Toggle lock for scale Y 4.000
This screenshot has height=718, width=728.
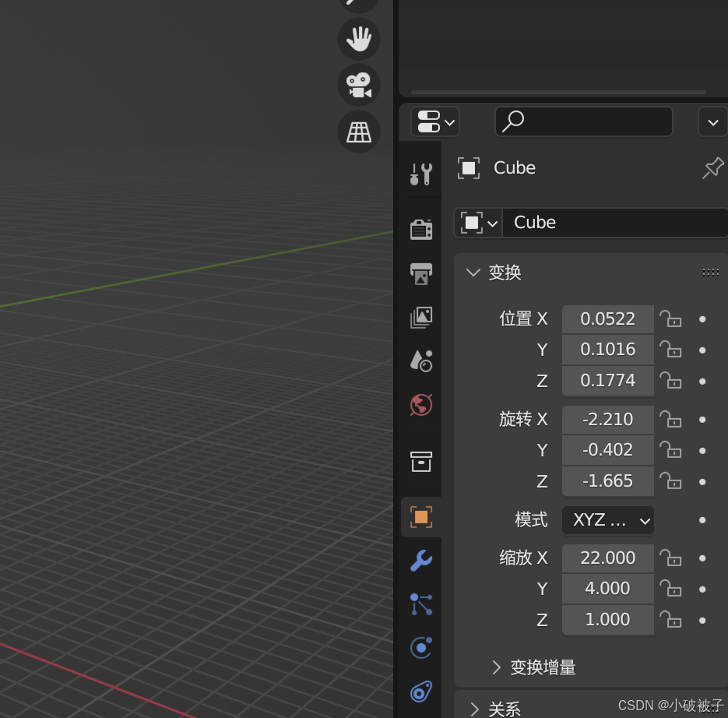click(671, 589)
